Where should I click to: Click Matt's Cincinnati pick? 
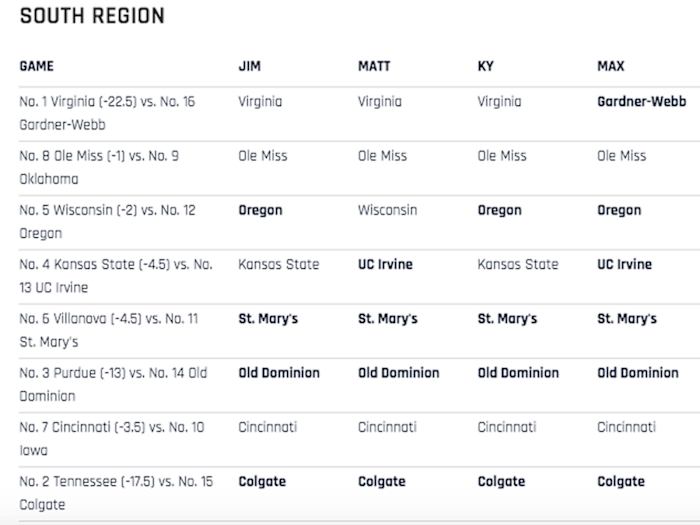click(x=387, y=427)
